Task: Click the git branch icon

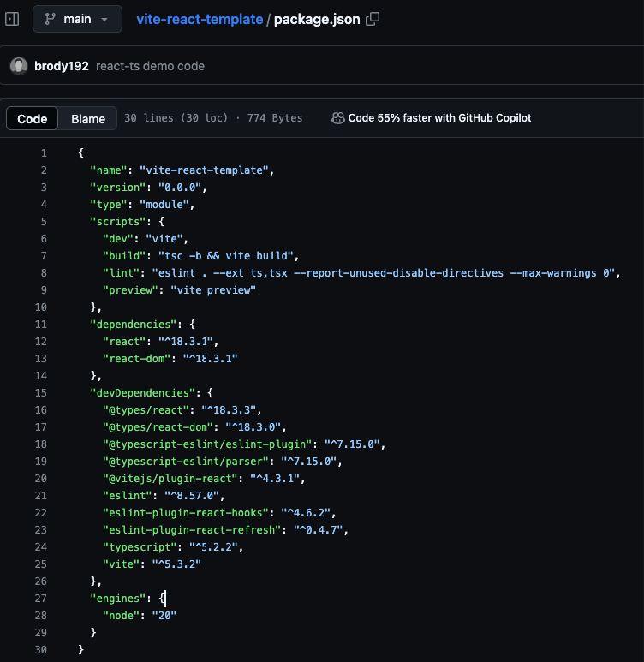Action: pos(51,19)
